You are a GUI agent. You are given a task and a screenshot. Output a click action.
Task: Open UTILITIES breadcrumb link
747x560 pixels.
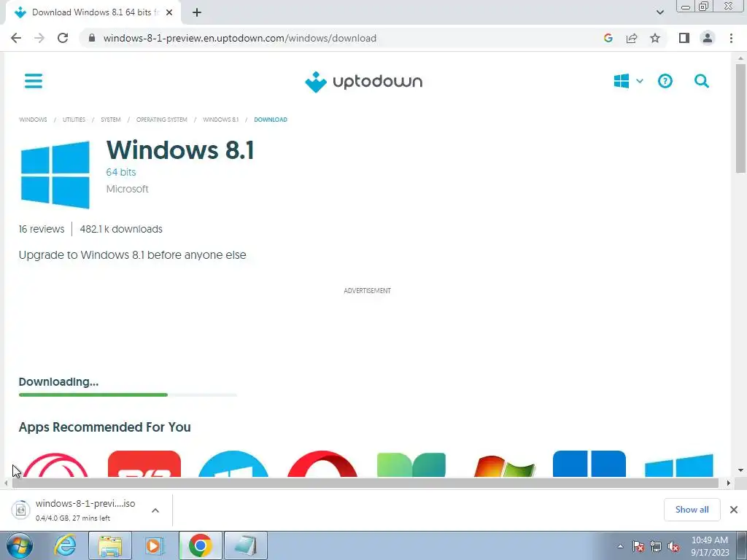tap(74, 120)
